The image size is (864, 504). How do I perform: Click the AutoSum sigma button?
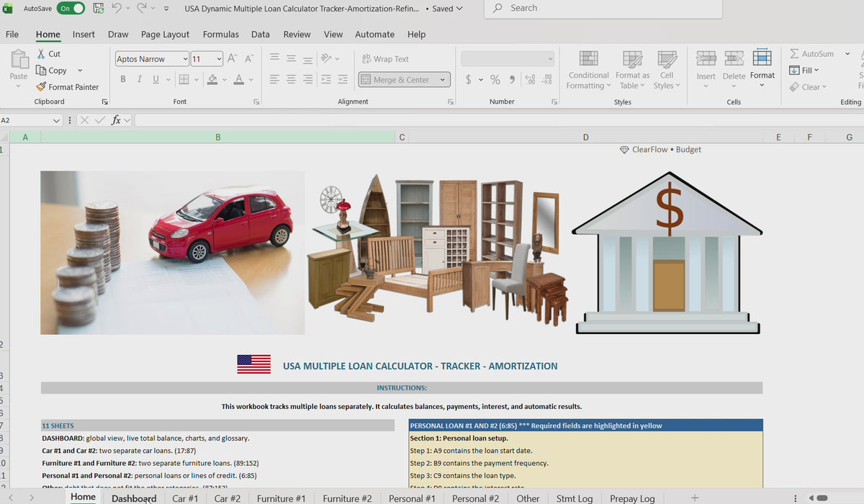click(811, 54)
